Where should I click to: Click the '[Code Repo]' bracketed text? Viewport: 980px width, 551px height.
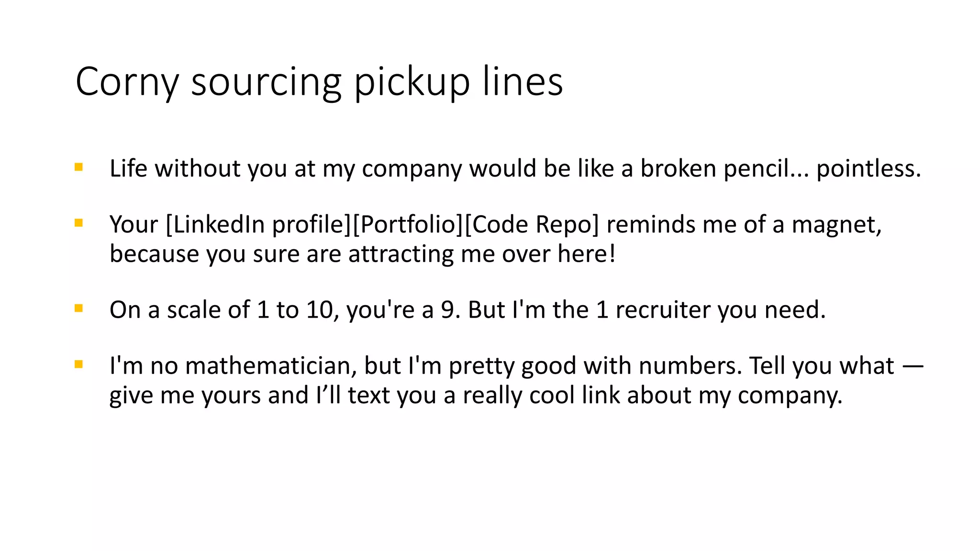(531, 225)
